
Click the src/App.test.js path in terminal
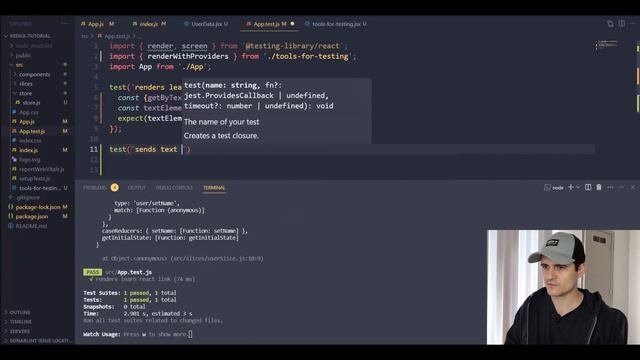(x=129, y=272)
